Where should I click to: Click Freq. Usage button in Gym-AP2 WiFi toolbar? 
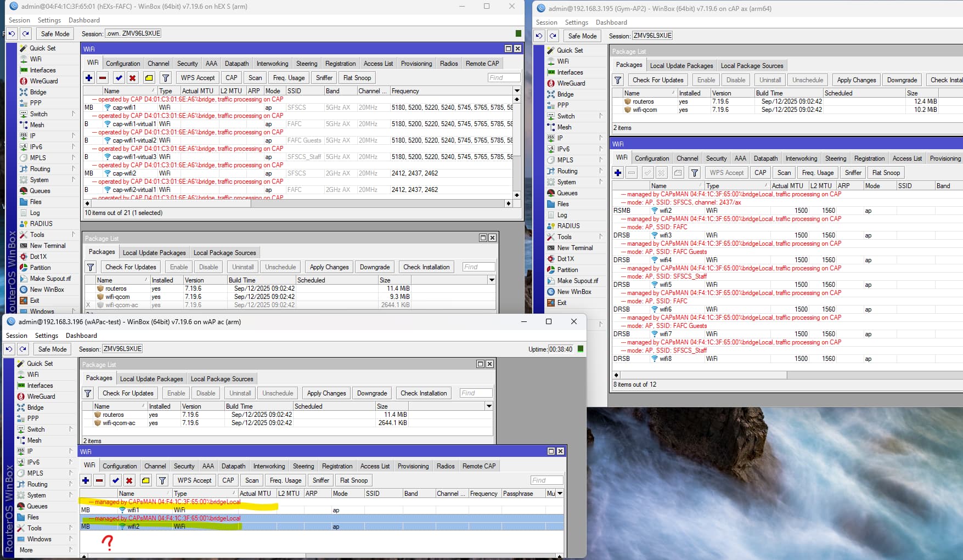tap(818, 173)
